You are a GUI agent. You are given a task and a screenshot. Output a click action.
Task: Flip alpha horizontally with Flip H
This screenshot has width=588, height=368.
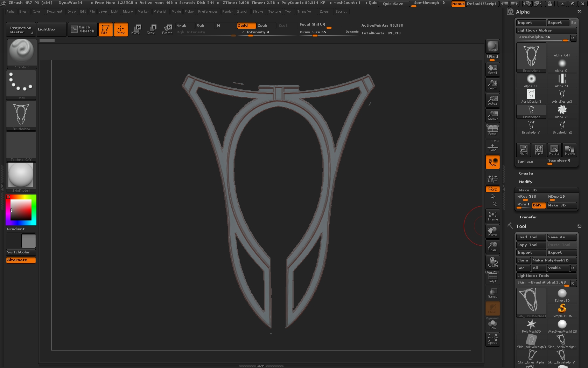tap(524, 150)
